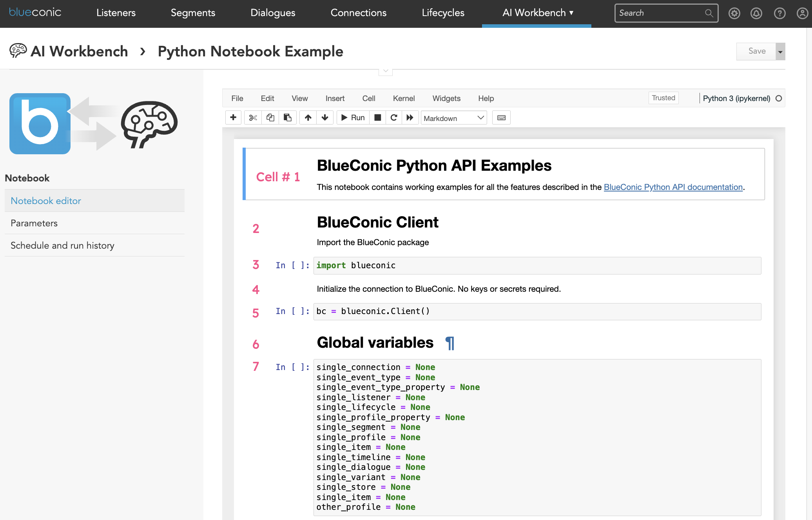Select the BlueConic Python API Examples heading
Image resolution: width=812 pixels, height=520 pixels.
pos(434,165)
